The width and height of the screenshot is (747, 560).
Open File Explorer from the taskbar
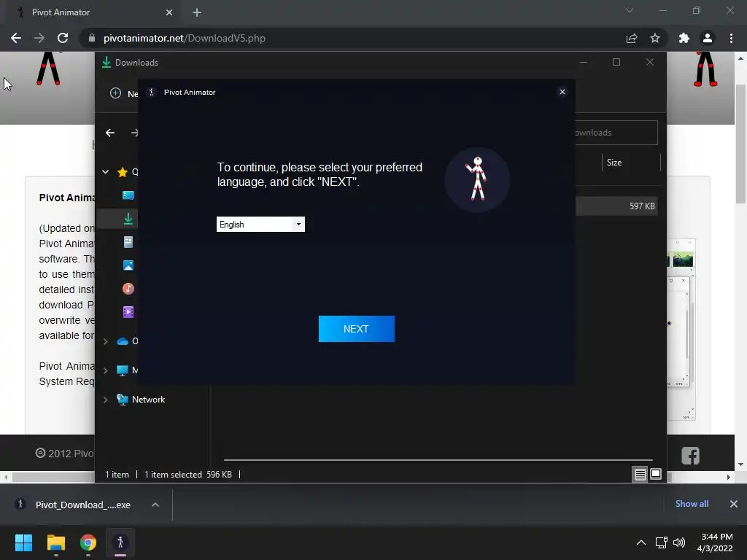(x=55, y=542)
